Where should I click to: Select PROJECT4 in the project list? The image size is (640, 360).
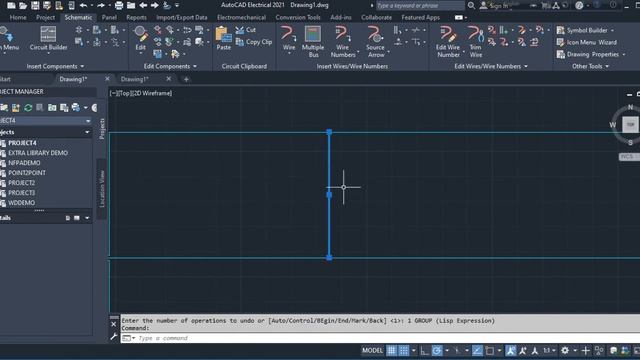click(22, 143)
